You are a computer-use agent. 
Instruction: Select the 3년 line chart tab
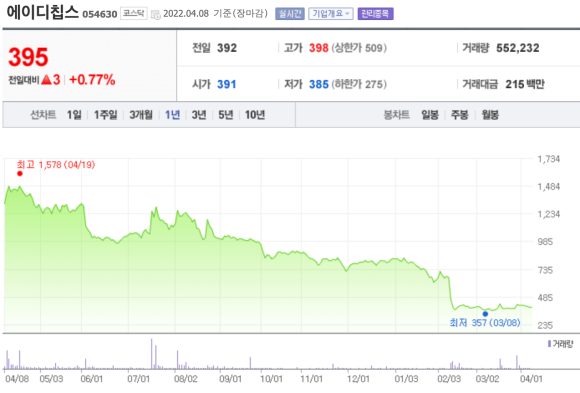tap(199, 115)
